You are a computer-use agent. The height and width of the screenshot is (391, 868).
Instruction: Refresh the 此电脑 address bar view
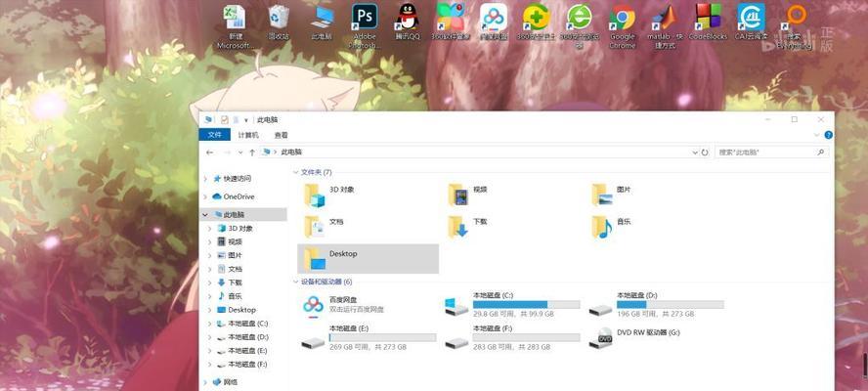click(x=705, y=152)
